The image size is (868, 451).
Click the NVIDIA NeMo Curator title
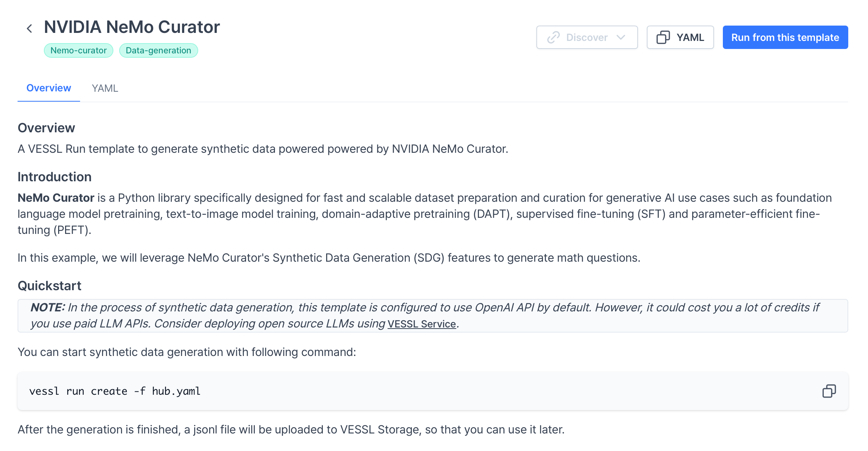[132, 27]
